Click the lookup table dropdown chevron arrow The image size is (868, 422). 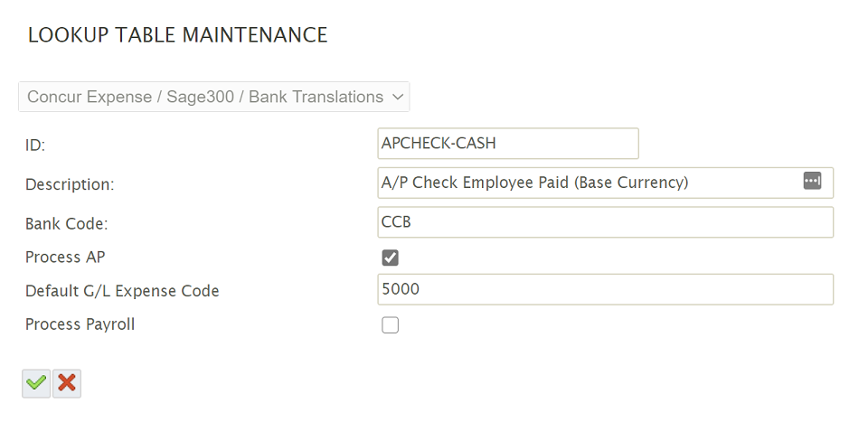[x=398, y=97]
